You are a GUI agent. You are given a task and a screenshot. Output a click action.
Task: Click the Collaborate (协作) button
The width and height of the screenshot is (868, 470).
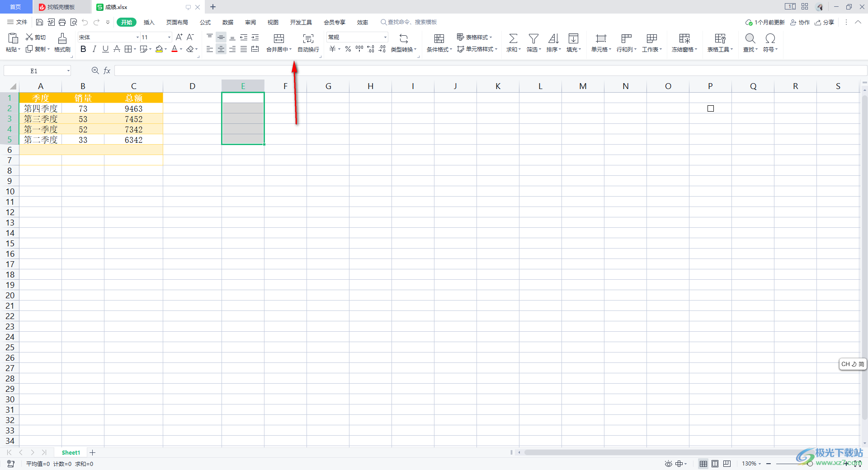point(800,22)
